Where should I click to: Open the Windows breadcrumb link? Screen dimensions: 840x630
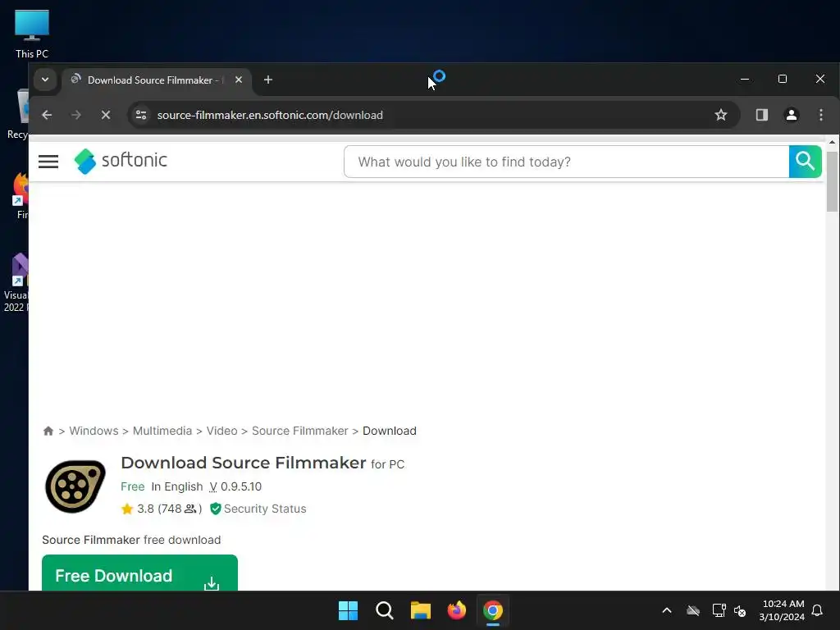[x=94, y=431]
